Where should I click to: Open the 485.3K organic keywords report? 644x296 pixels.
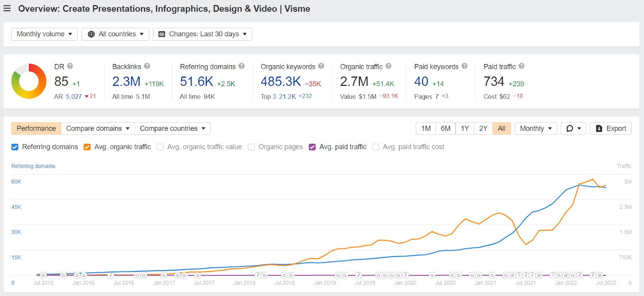[281, 81]
